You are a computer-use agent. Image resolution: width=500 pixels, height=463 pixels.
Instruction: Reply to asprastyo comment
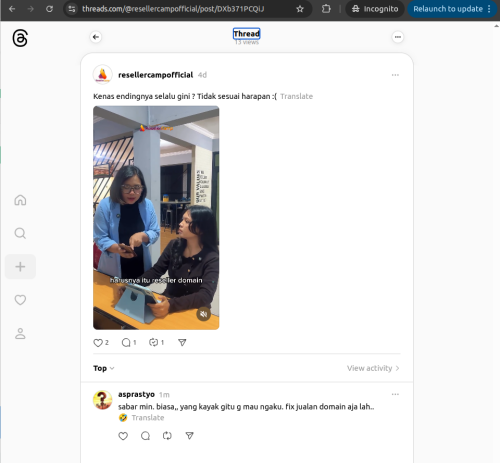(145, 436)
